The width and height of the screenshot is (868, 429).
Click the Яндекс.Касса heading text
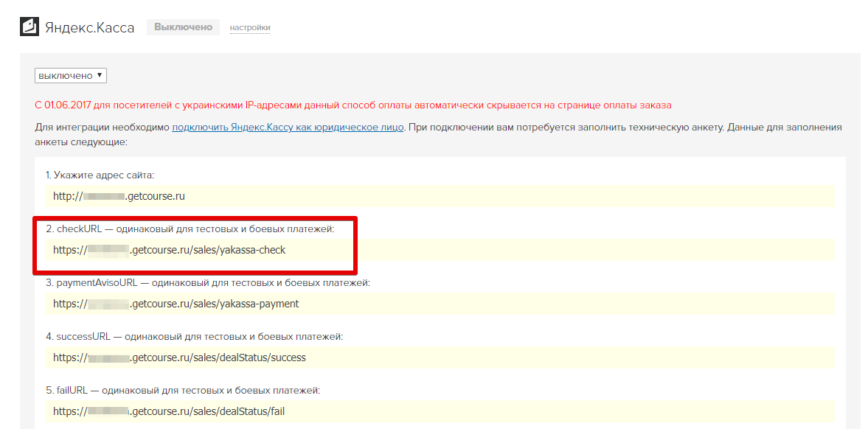point(90,28)
